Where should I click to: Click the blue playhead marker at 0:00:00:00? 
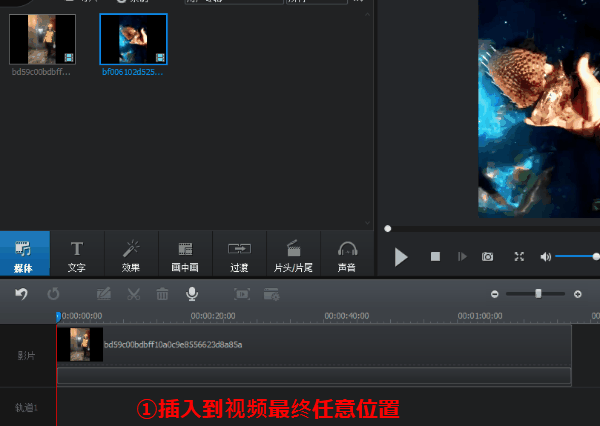coord(58,316)
